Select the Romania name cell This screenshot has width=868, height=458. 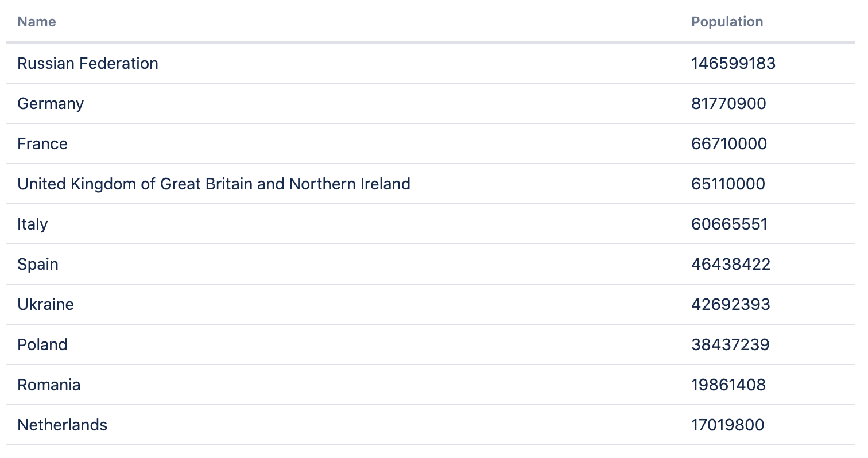49,385
